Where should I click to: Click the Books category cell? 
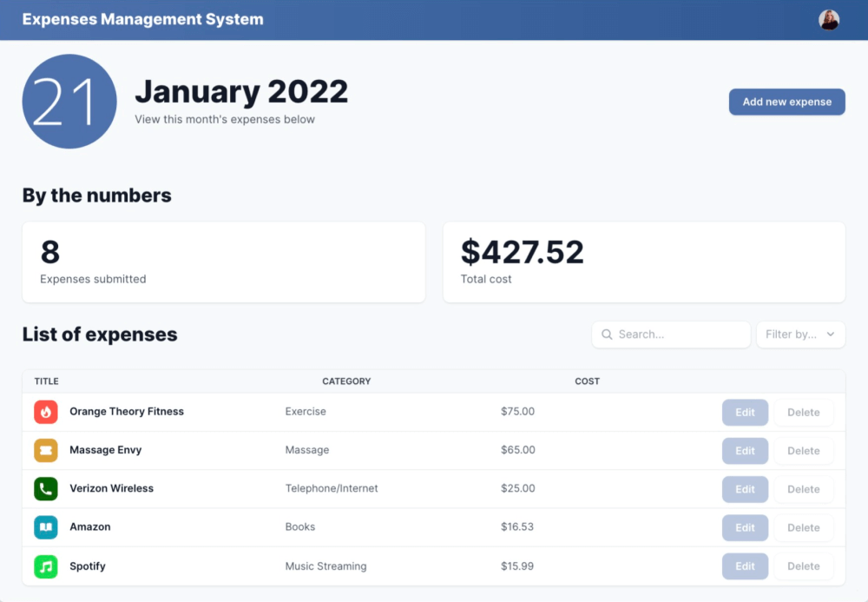tap(300, 526)
